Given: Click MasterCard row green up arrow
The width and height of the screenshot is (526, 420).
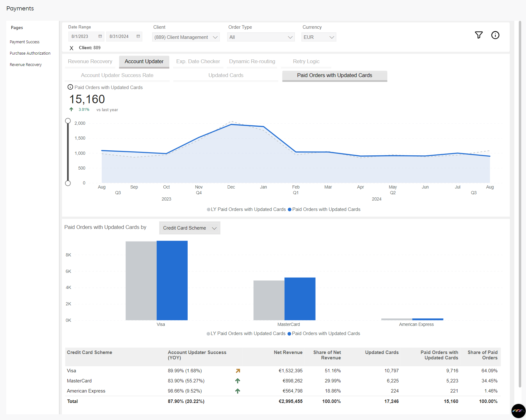Looking at the screenshot, I should (x=238, y=381).
